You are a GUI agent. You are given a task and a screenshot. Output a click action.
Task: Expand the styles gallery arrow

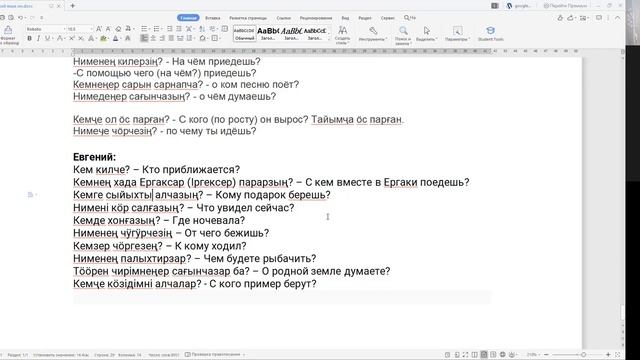[x=329, y=39]
